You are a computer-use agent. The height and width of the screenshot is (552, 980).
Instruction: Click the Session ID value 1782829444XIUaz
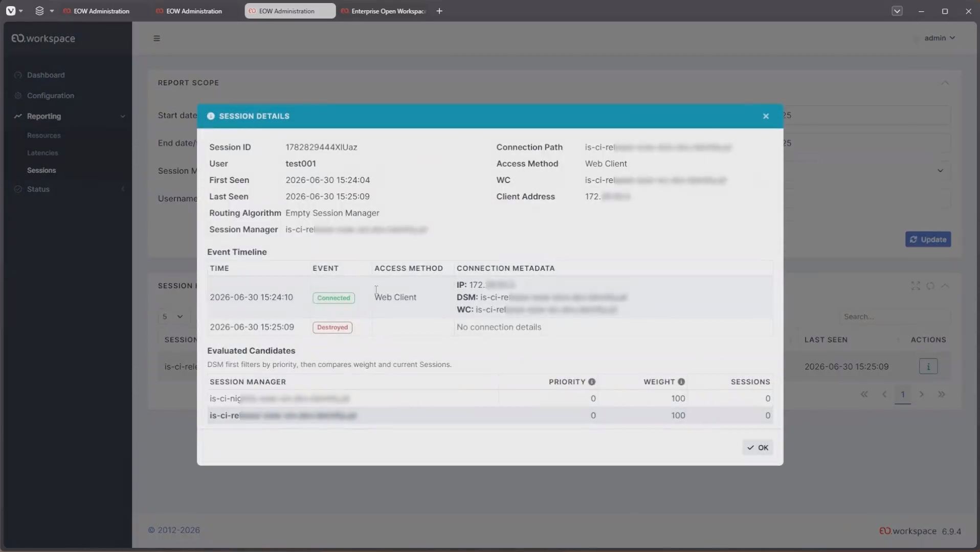point(321,147)
